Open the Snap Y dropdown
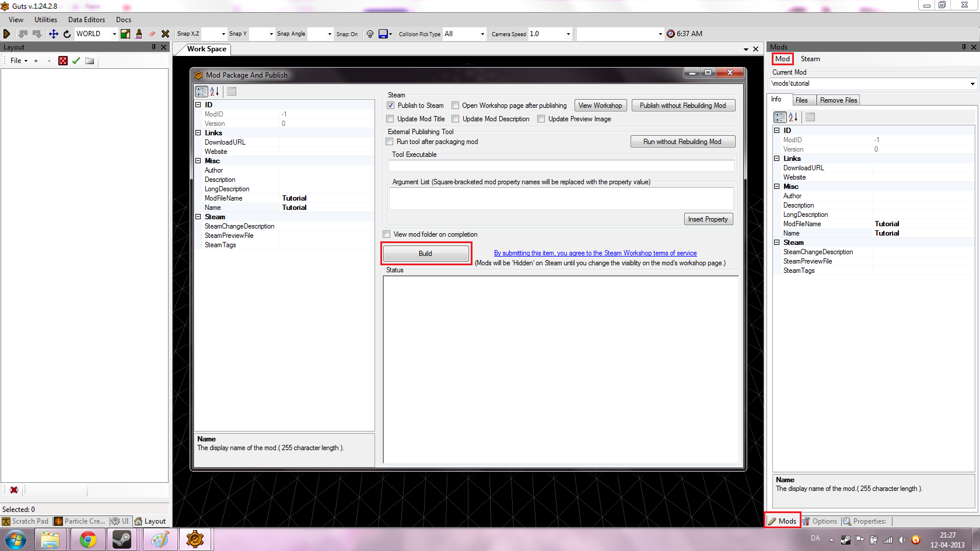This screenshot has width=980, height=551. tap(271, 34)
